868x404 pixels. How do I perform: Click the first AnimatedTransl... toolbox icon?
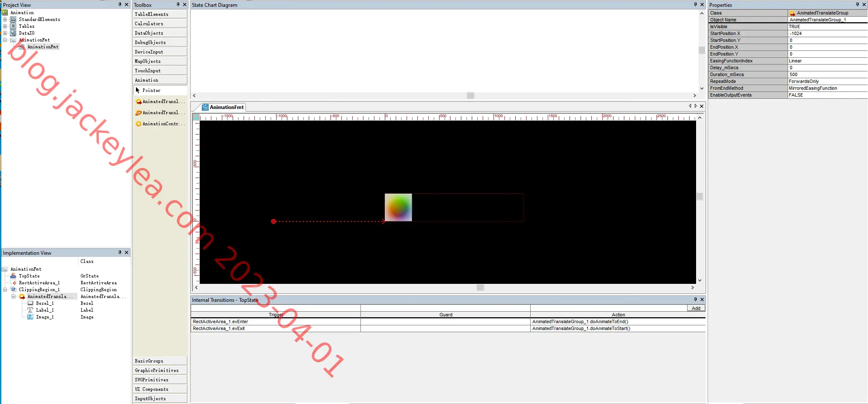pyautogui.click(x=139, y=102)
